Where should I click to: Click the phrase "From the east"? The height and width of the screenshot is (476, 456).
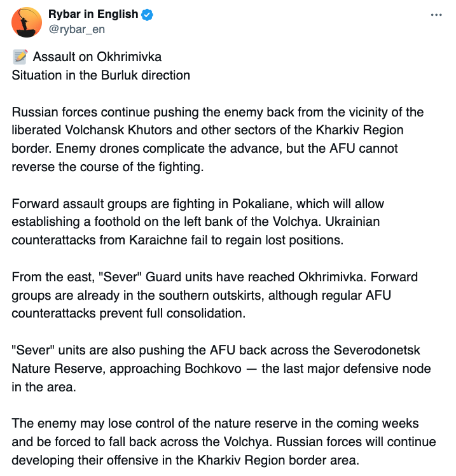coord(45,277)
